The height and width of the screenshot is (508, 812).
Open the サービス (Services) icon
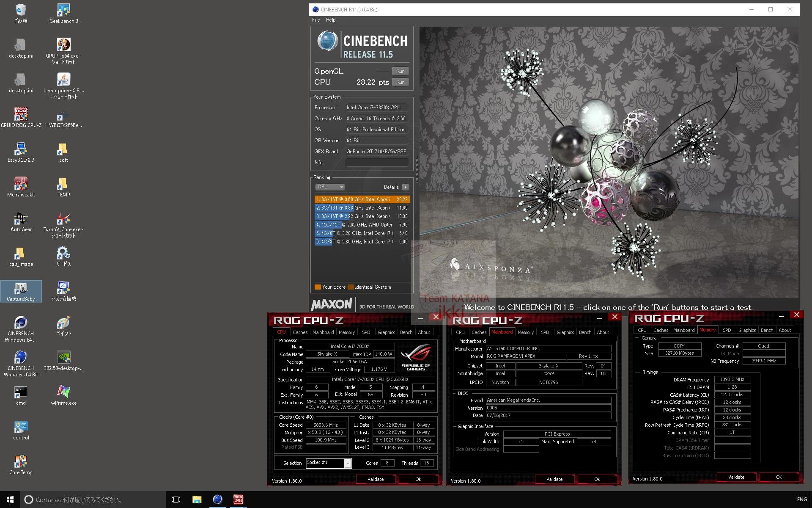[x=63, y=256]
